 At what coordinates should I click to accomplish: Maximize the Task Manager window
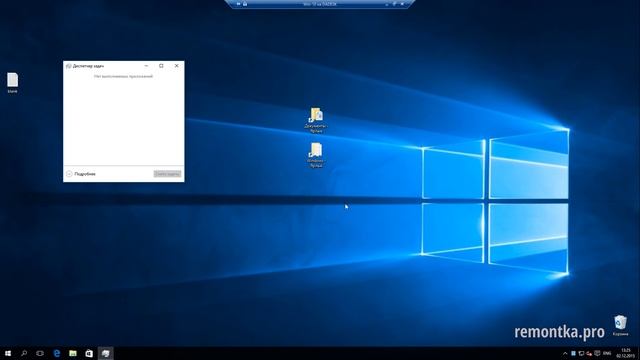(x=161, y=66)
